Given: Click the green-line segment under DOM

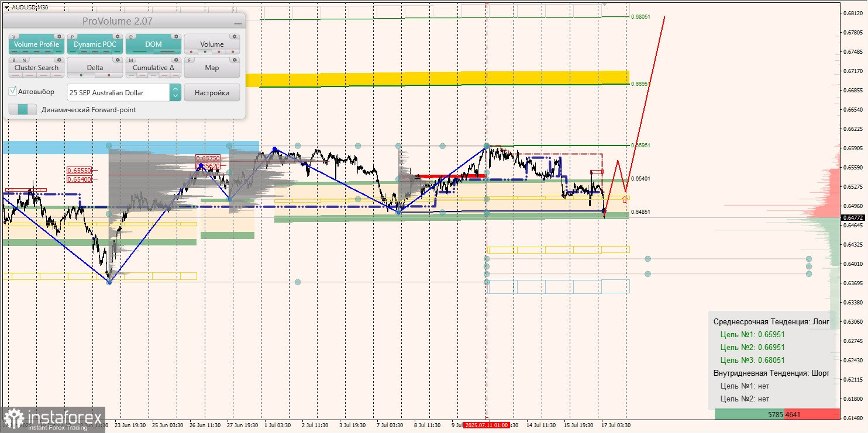Looking at the screenshot, I should tap(140, 52).
